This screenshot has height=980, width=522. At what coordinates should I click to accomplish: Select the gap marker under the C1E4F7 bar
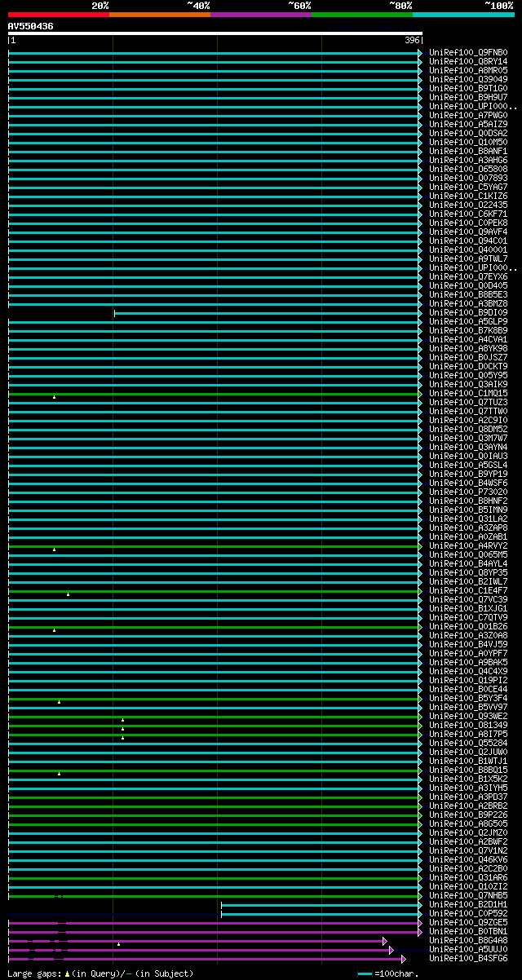coord(68,594)
